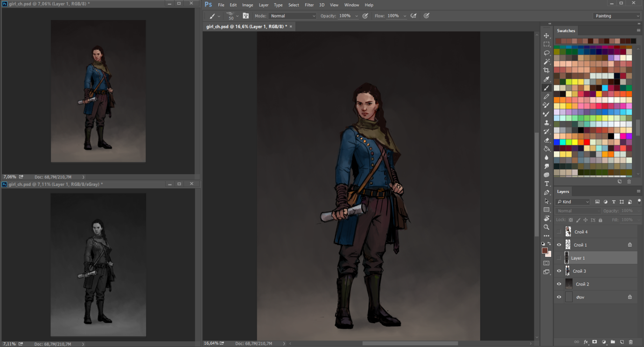Select the Lasso tool
The width and height of the screenshot is (644, 347).
[546, 53]
